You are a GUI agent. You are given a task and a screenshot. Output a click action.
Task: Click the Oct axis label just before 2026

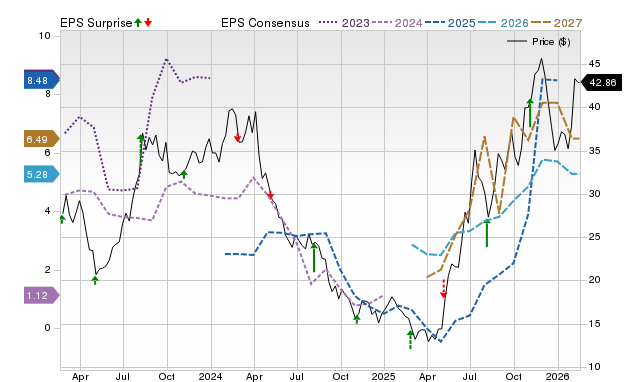514,376
